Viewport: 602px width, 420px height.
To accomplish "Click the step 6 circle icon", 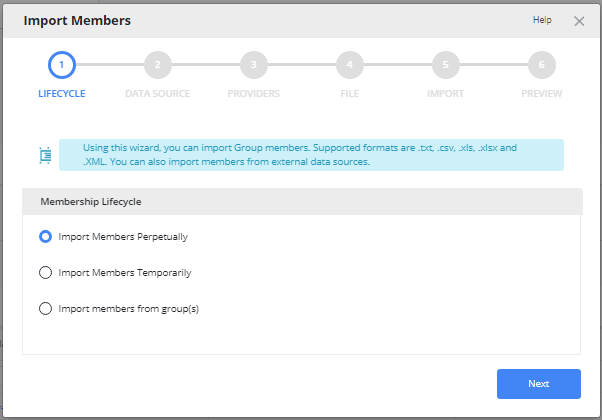I will [541, 65].
